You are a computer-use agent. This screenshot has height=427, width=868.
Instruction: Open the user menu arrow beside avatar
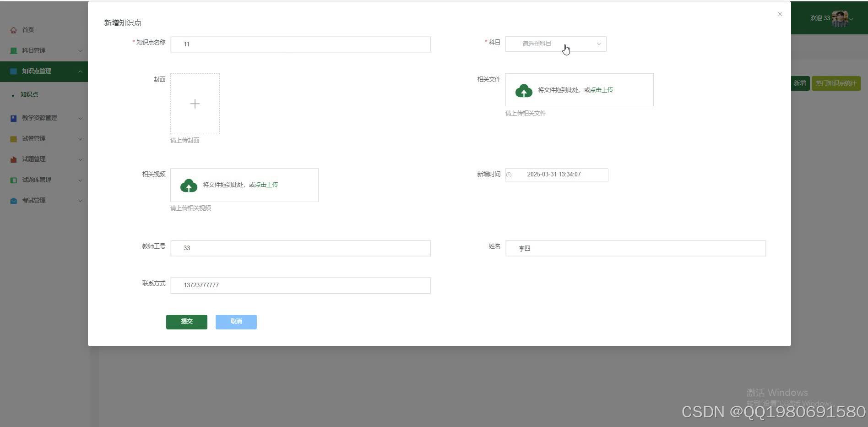[x=852, y=19]
